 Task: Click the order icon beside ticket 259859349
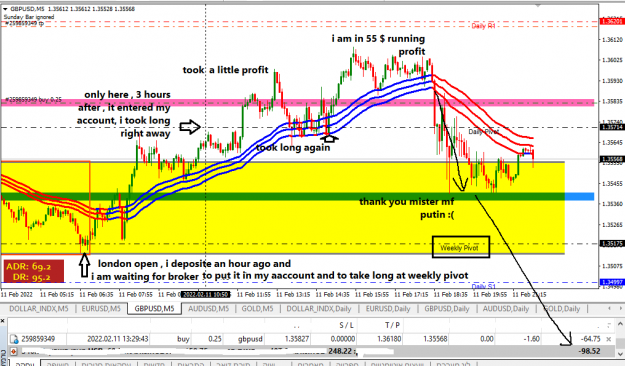click(x=14, y=339)
